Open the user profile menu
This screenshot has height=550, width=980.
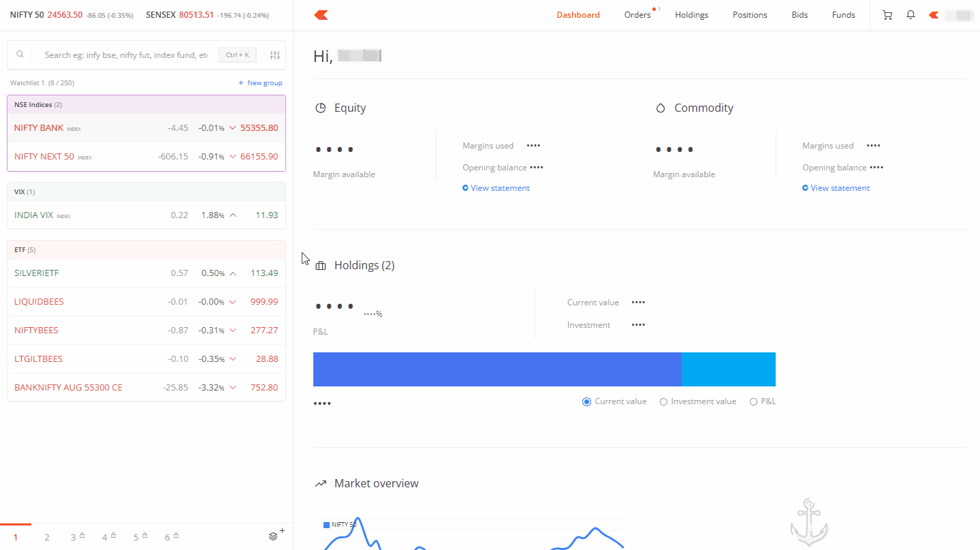tap(951, 15)
